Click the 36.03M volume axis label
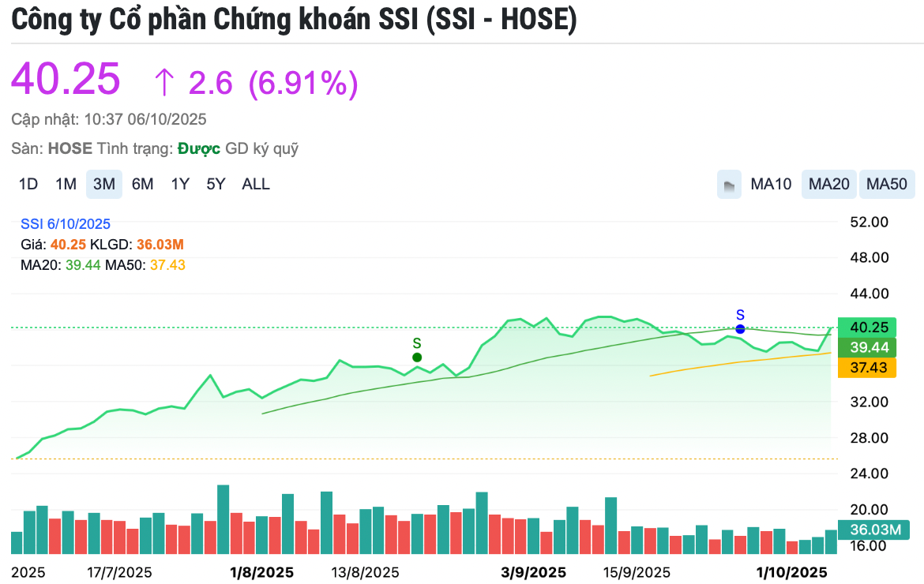Viewport: 924px width, 584px height. point(874,530)
